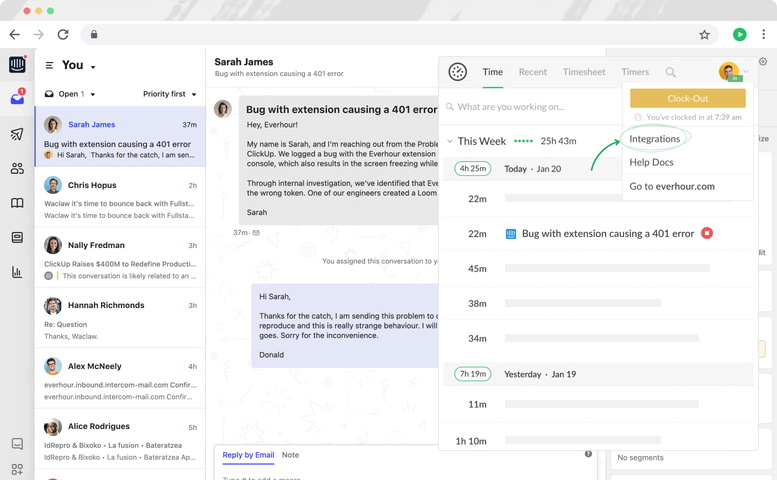Open the Open 1 status dropdown
The image size is (777, 480).
(x=70, y=94)
